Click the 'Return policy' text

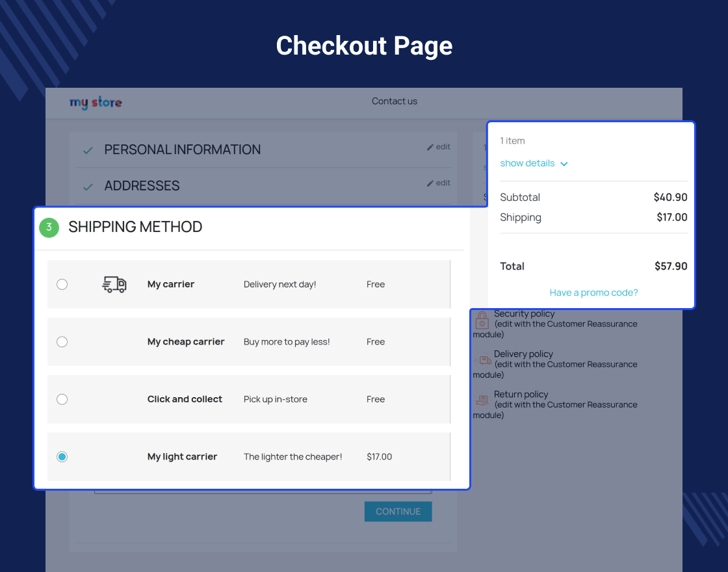(x=521, y=394)
